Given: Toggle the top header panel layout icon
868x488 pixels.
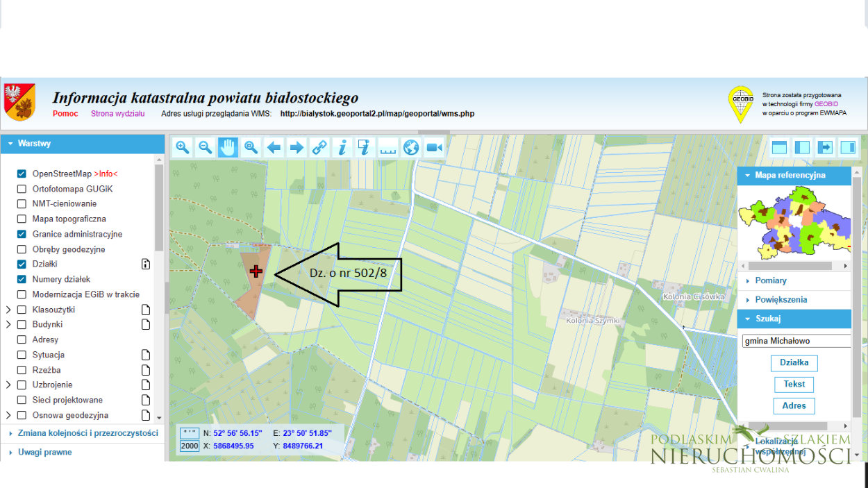Looking at the screenshot, I should click(780, 147).
